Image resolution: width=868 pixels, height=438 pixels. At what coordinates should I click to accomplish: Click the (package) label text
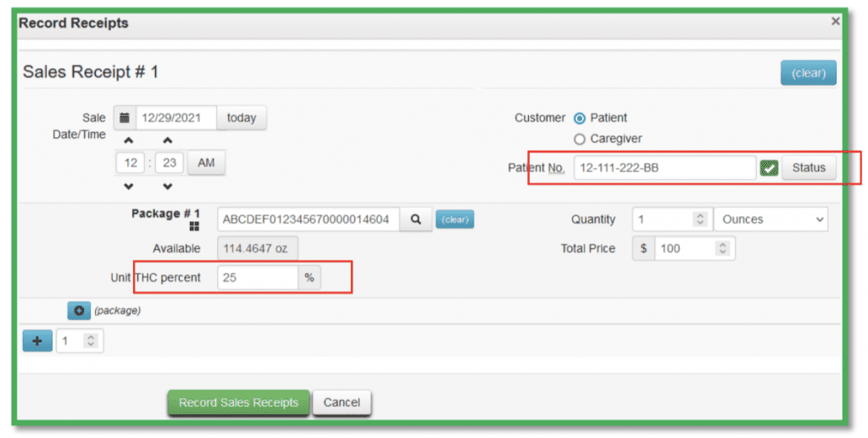coord(117,311)
